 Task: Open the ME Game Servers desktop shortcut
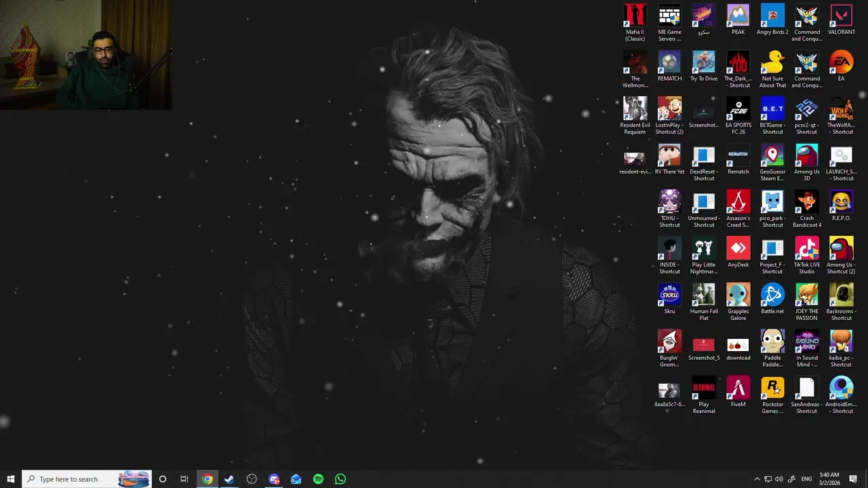669,22
